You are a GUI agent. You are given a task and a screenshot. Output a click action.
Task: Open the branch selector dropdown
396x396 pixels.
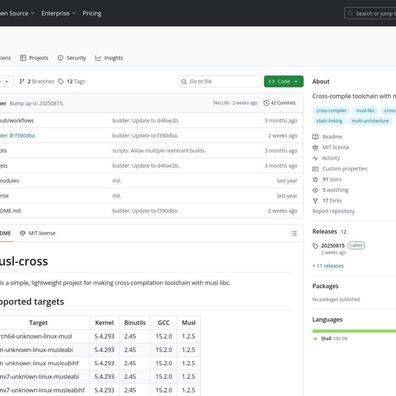[6, 81]
